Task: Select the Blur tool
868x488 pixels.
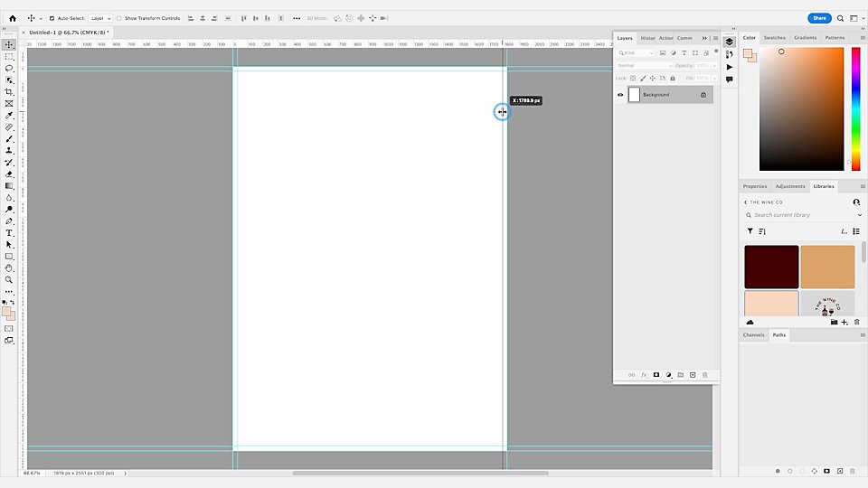Action: [x=9, y=198]
